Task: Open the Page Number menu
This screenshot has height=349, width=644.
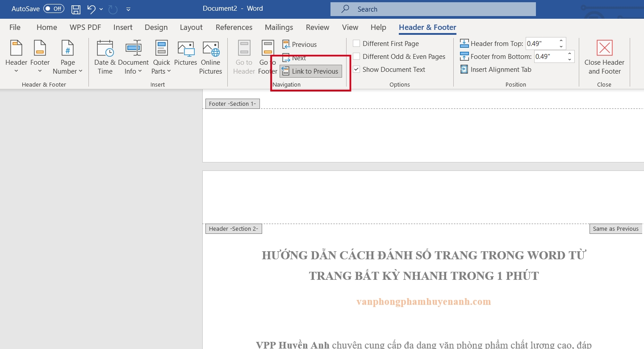Action: click(x=67, y=57)
